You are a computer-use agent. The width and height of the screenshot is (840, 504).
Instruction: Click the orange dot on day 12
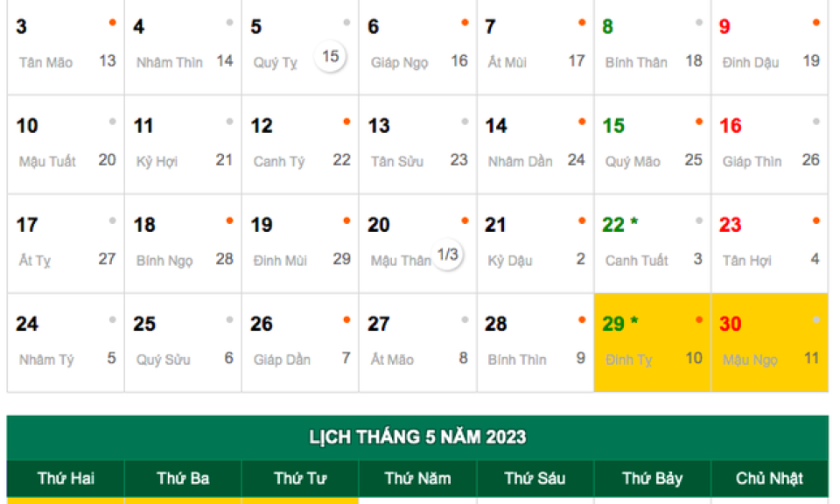[x=347, y=122]
